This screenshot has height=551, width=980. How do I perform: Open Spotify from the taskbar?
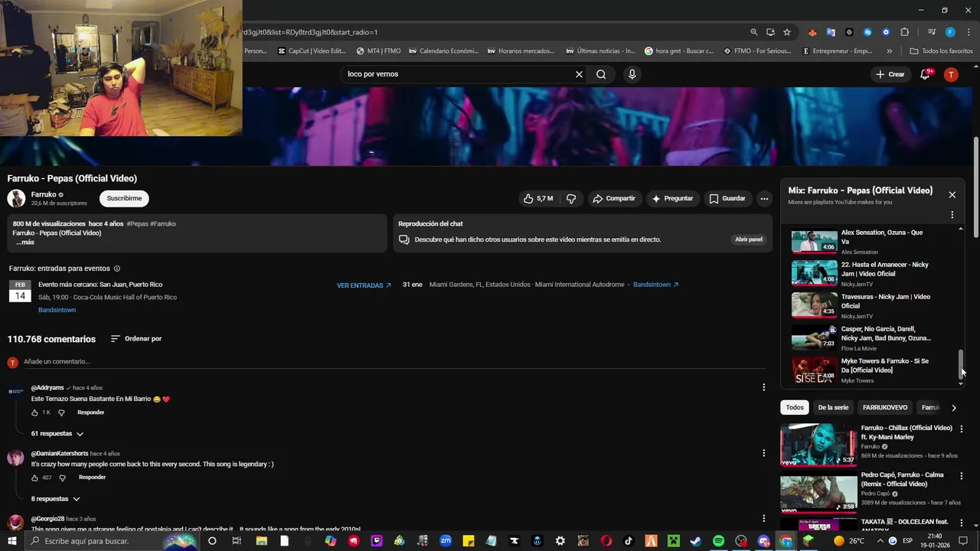pyautogui.click(x=718, y=541)
